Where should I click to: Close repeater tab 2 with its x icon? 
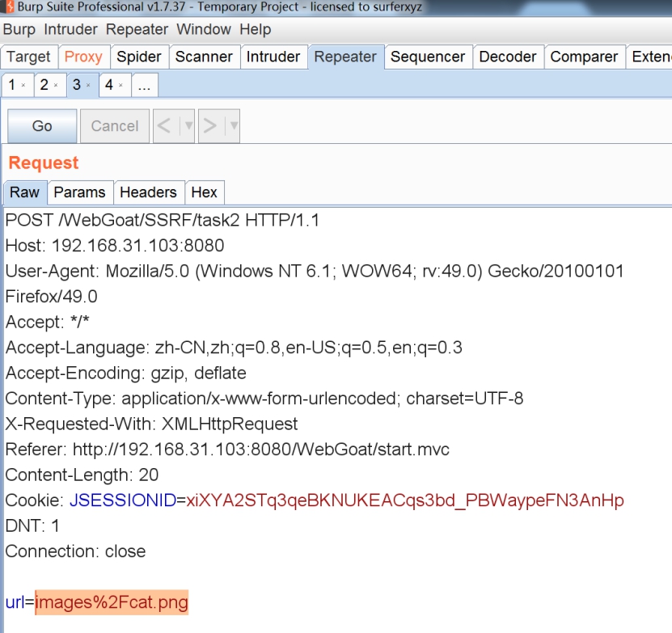56,85
